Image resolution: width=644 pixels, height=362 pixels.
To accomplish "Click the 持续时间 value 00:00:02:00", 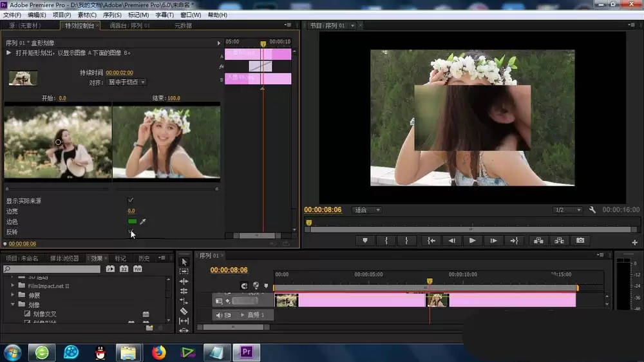I will (119, 73).
